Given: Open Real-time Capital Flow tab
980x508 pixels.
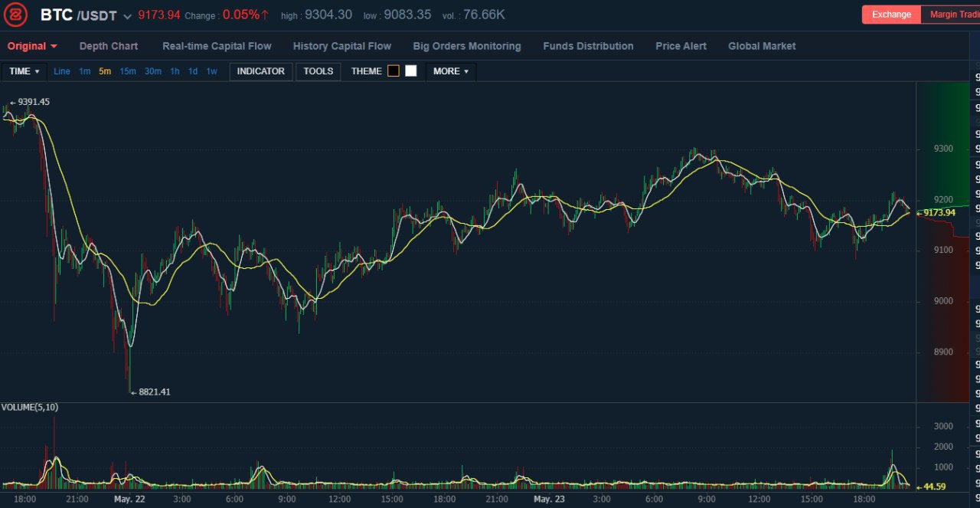Looking at the screenshot, I should point(217,46).
